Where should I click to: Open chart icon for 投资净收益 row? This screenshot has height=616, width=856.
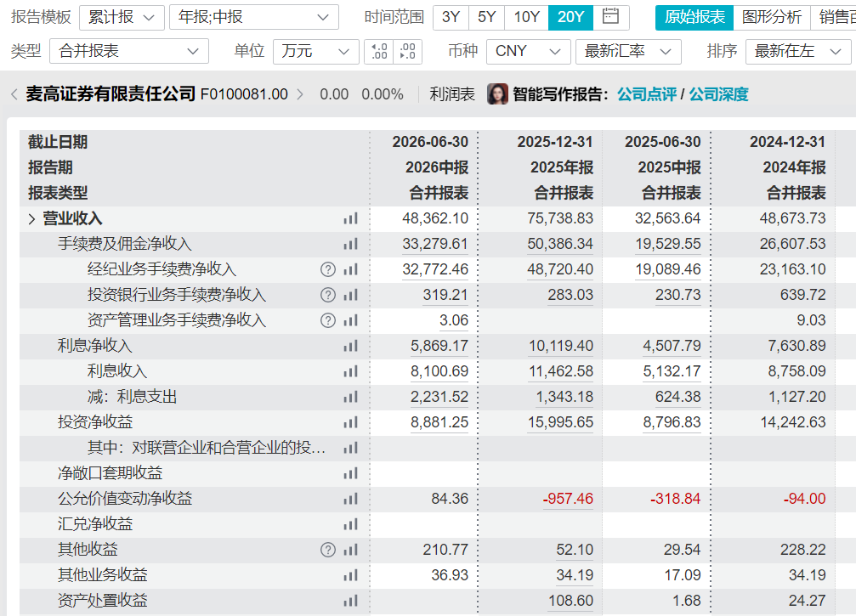click(x=350, y=422)
